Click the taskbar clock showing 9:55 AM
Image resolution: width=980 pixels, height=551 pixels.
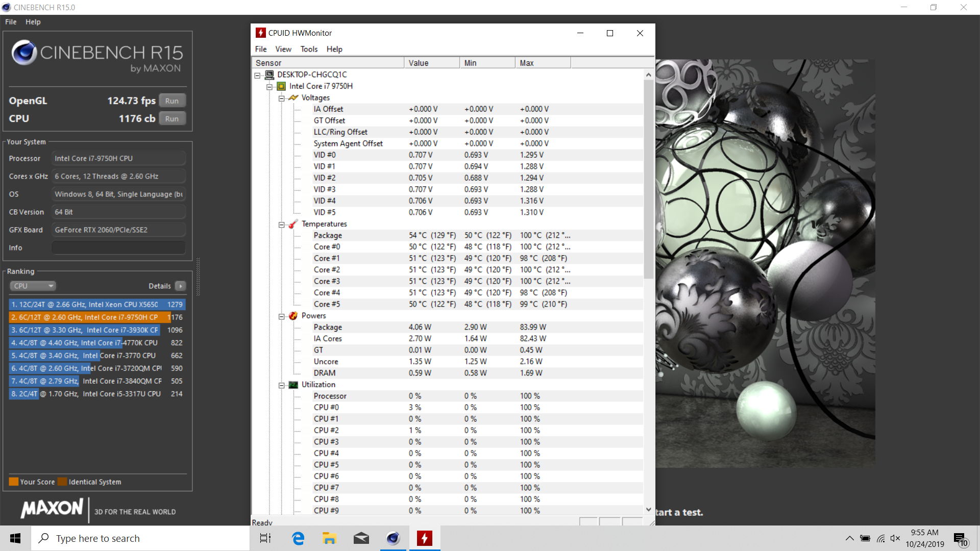pos(925,538)
